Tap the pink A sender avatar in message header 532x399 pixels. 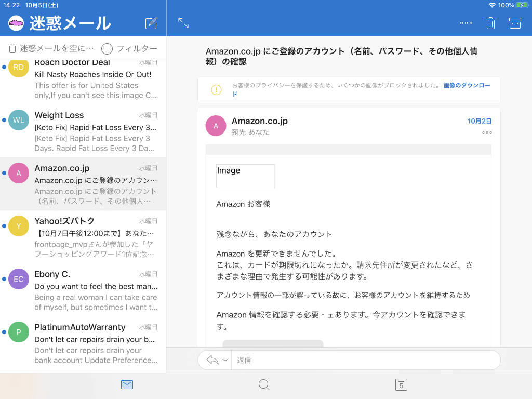[x=216, y=126]
